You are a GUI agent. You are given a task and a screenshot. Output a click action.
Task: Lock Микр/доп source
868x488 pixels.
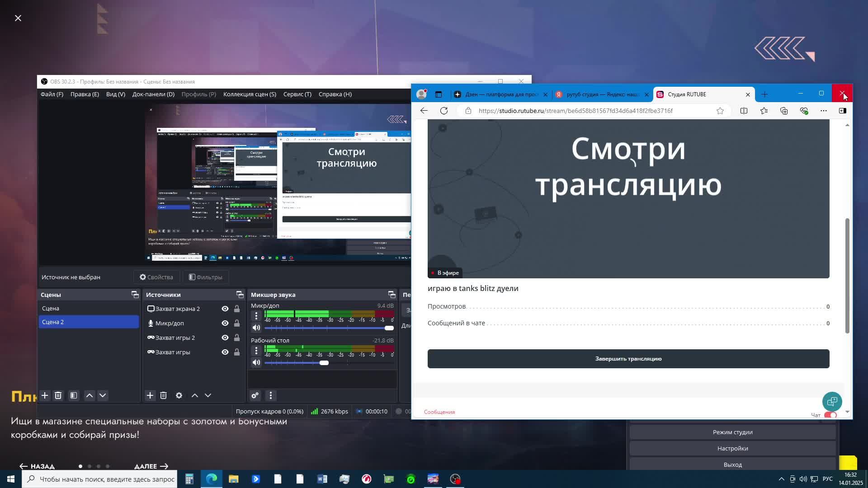tap(236, 323)
